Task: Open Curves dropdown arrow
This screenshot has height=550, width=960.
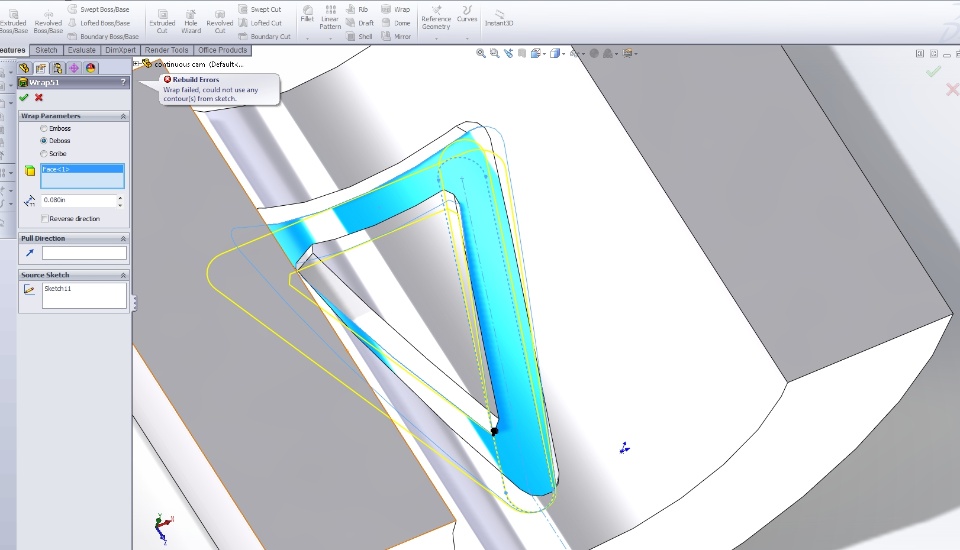Action: point(467,39)
